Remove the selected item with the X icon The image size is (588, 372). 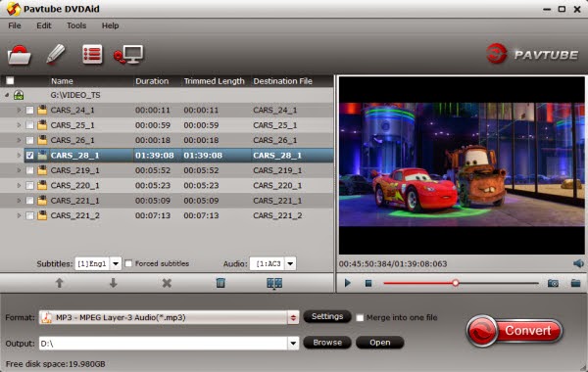pos(167,283)
